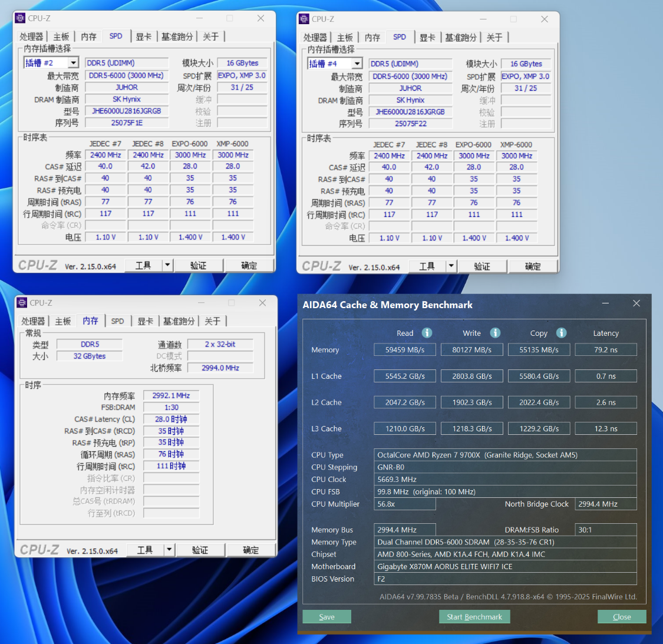Screen dimensions: 663x644
Task: Click CPU-Z app icon in 内存 window
Action: (x=22, y=303)
